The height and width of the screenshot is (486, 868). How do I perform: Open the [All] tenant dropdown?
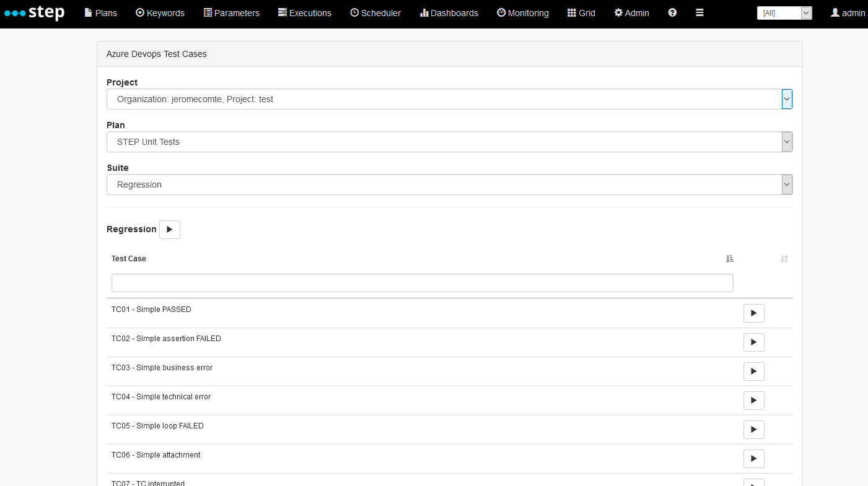(784, 12)
